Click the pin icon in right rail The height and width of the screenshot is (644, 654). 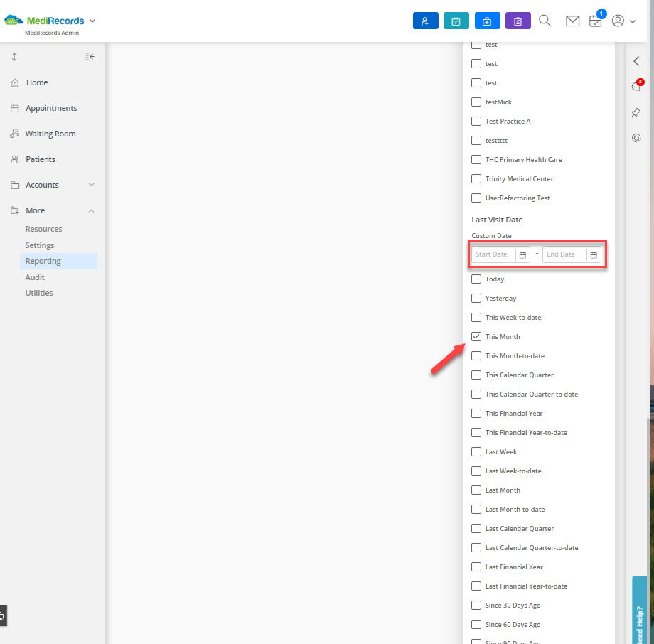[x=636, y=112]
